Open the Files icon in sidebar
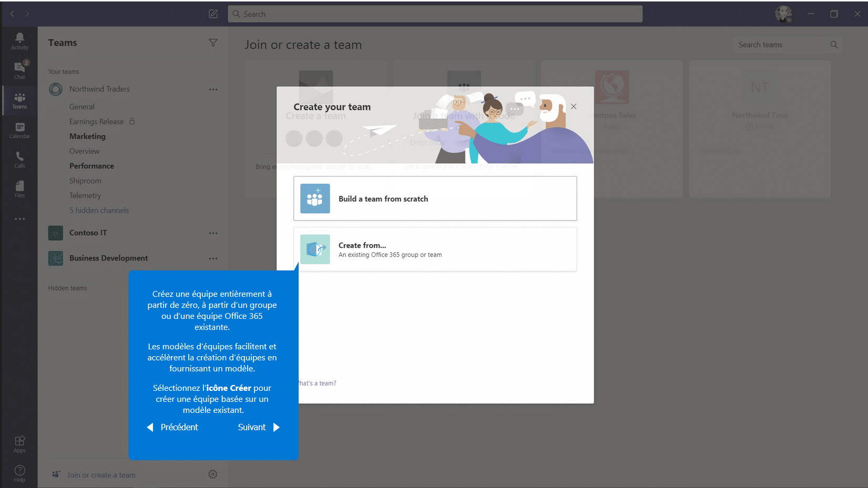This screenshot has width=868, height=488. pos(19,189)
